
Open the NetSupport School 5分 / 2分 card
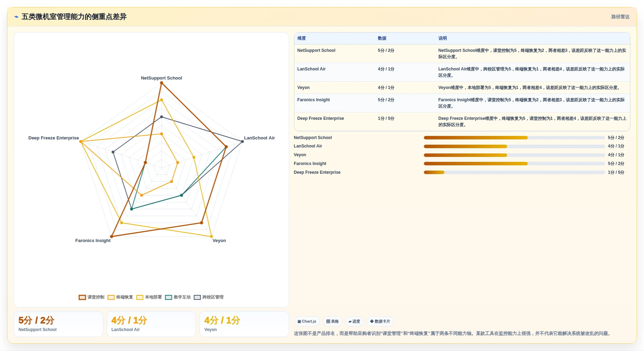click(58, 324)
